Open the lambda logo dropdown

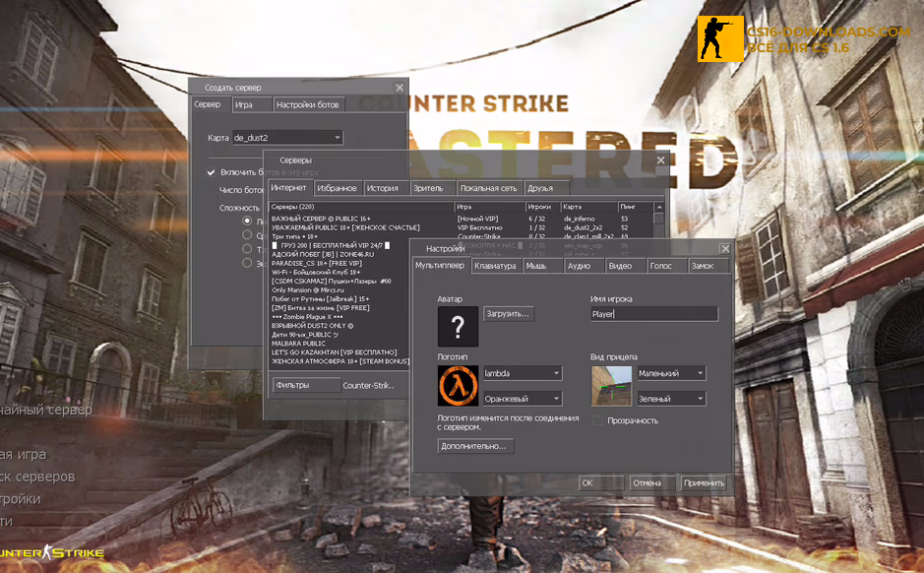[x=523, y=373]
